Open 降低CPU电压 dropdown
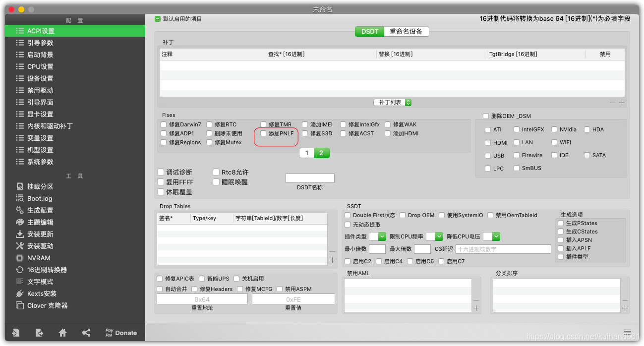Image resolution: width=644 pixels, height=346 pixels. click(491, 236)
